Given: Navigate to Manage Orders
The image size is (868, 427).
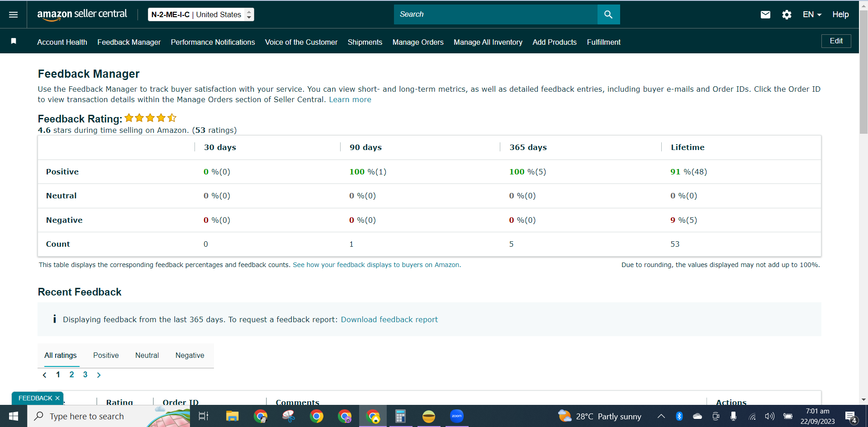Looking at the screenshot, I should (418, 42).
